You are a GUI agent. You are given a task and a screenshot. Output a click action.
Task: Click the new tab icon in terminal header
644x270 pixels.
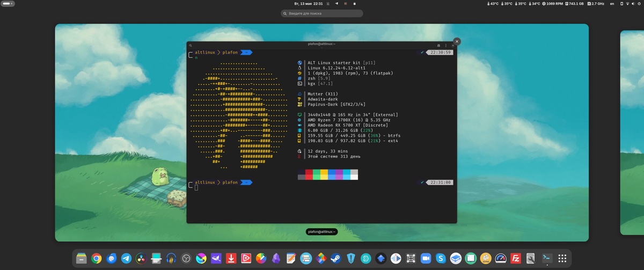point(438,46)
